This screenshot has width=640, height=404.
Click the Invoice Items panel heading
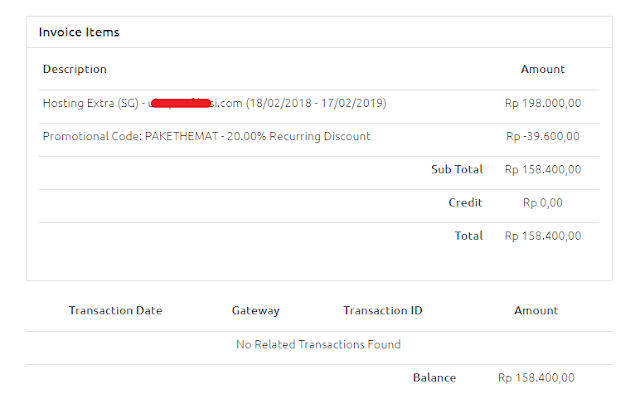[x=79, y=32]
